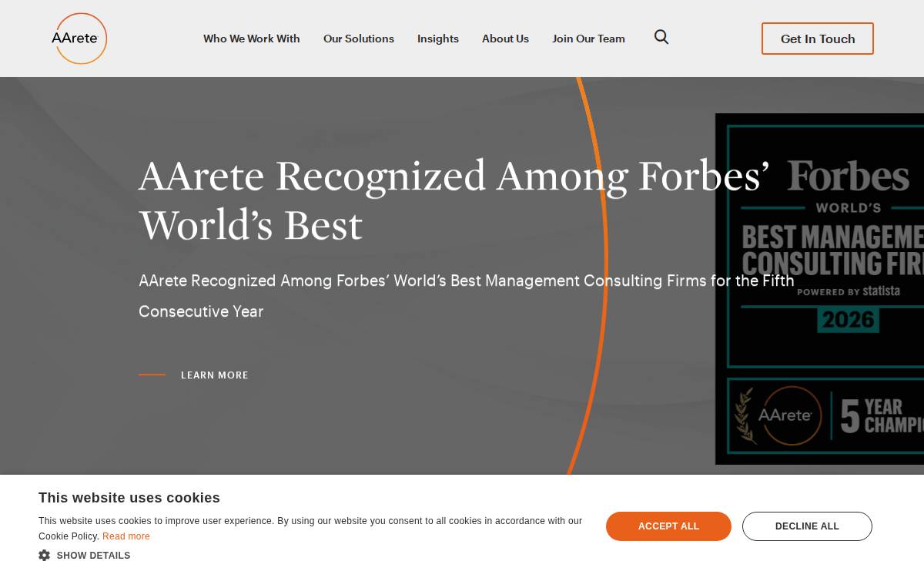Image resolution: width=924 pixels, height=578 pixels.
Task: Click the gear icon beside Show Details
Action: pyautogui.click(x=44, y=555)
